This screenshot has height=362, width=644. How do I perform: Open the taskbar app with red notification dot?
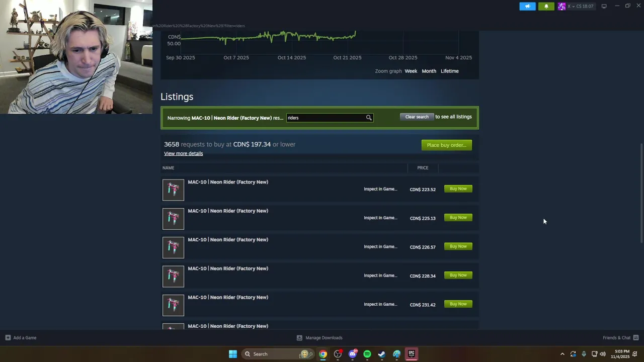point(338,354)
